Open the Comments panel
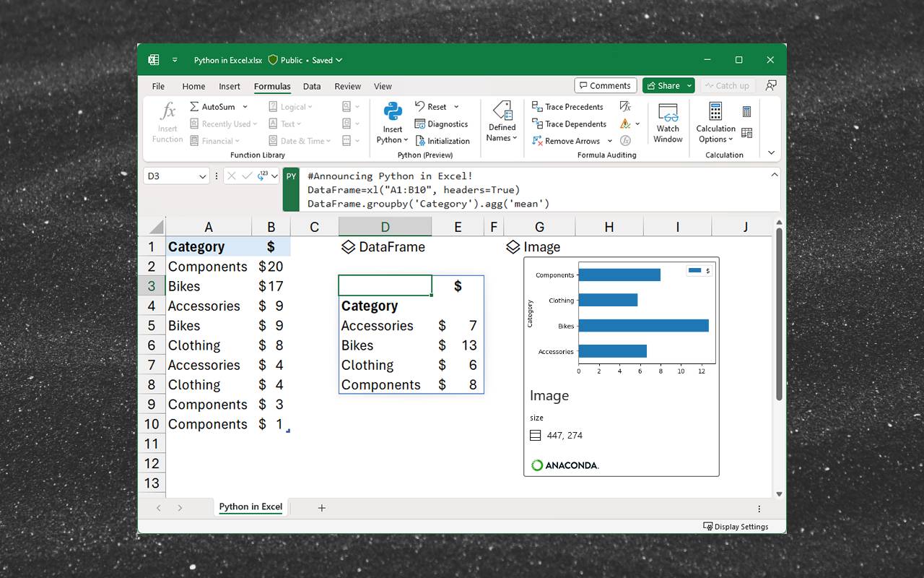Viewport: 924px width, 578px height. coord(605,85)
